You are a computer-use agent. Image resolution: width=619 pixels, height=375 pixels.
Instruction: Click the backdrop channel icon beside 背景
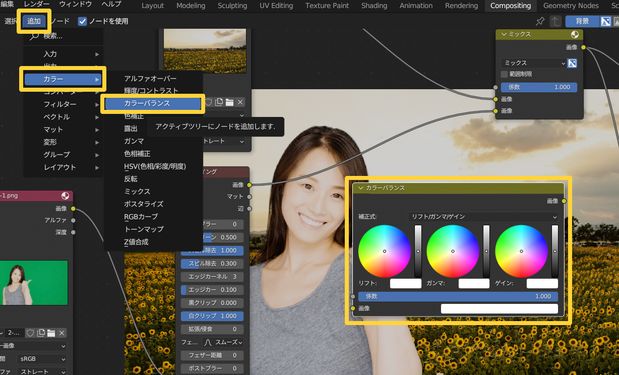tap(605, 21)
